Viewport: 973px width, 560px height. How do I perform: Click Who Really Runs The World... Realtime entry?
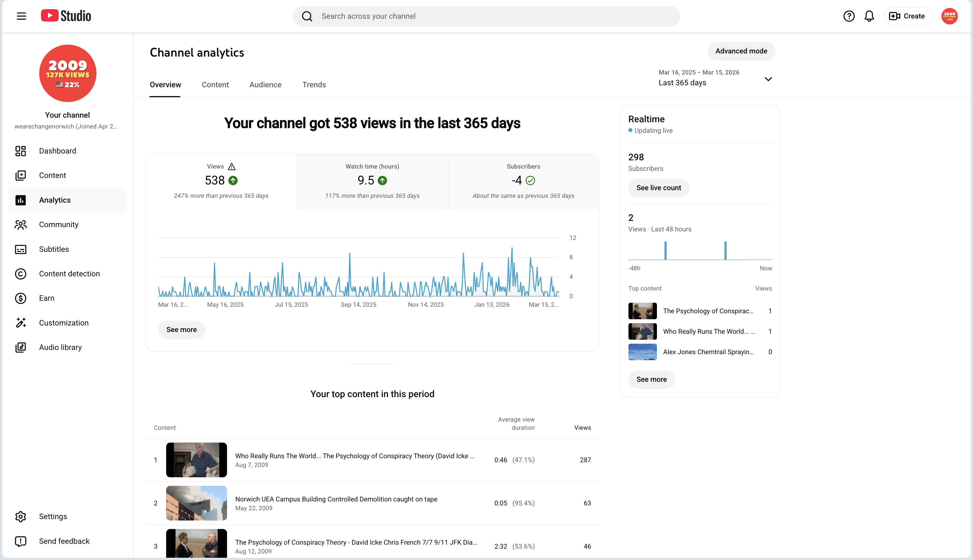coord(709,331)
